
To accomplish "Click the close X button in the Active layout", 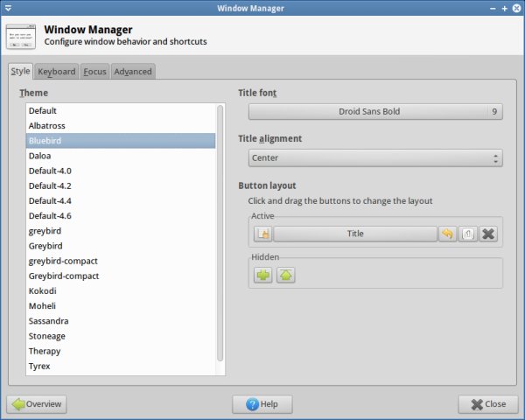I will pos(488,234).
